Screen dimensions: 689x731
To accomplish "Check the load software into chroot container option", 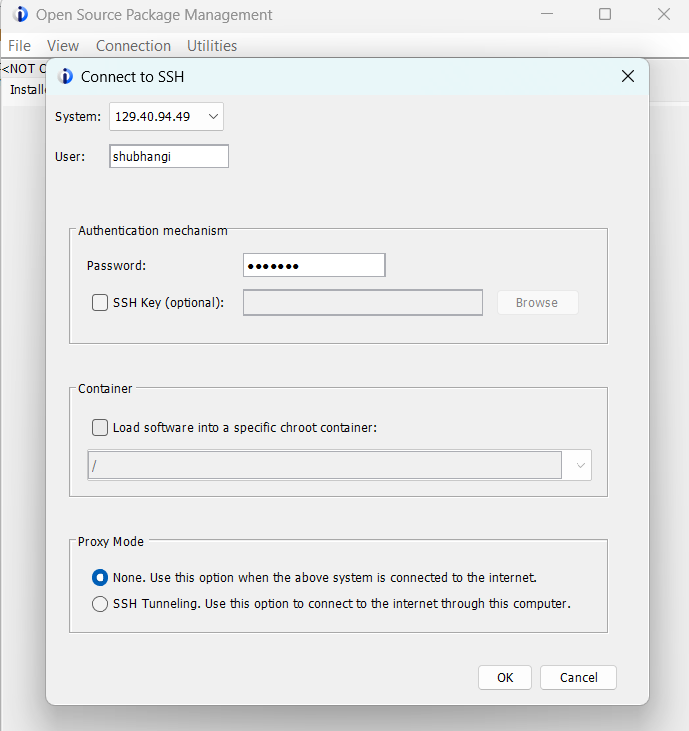I will tap(100, 427).
